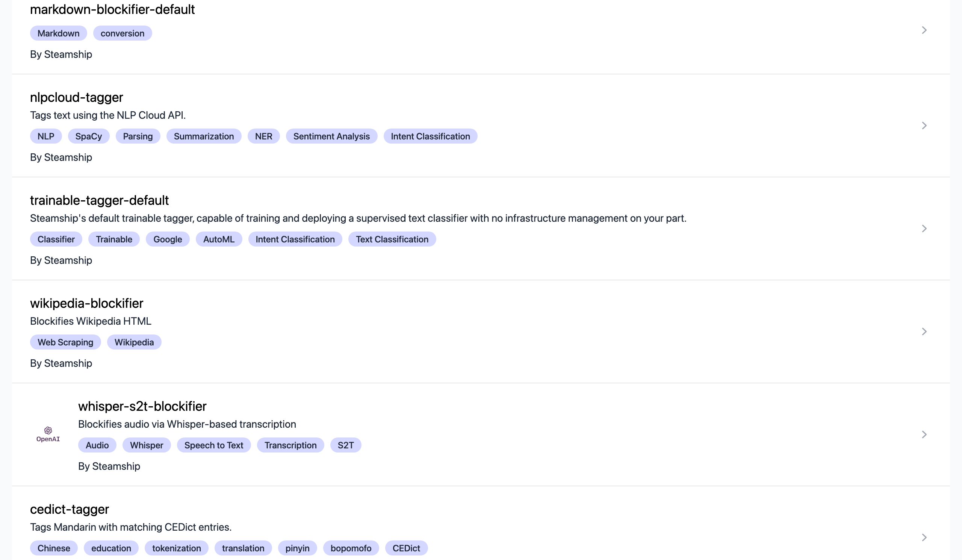Select the Sentiment Analysis tag
This screenshot has width=962, height=560.
pos(331,136)
